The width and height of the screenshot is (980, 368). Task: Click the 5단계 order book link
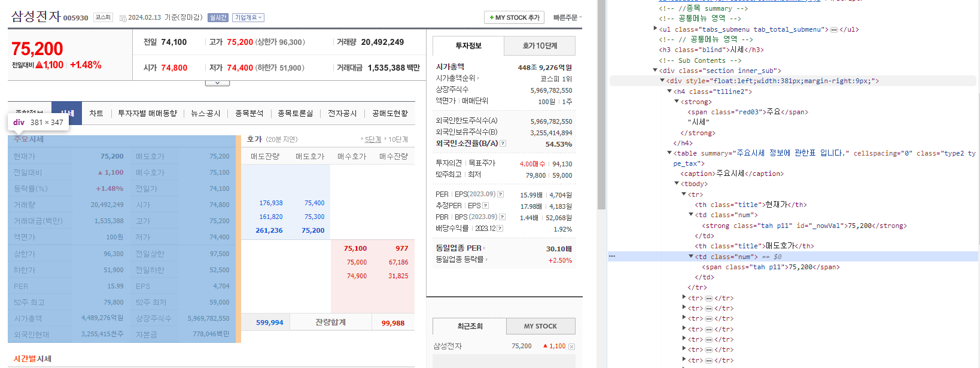[373, 139]
